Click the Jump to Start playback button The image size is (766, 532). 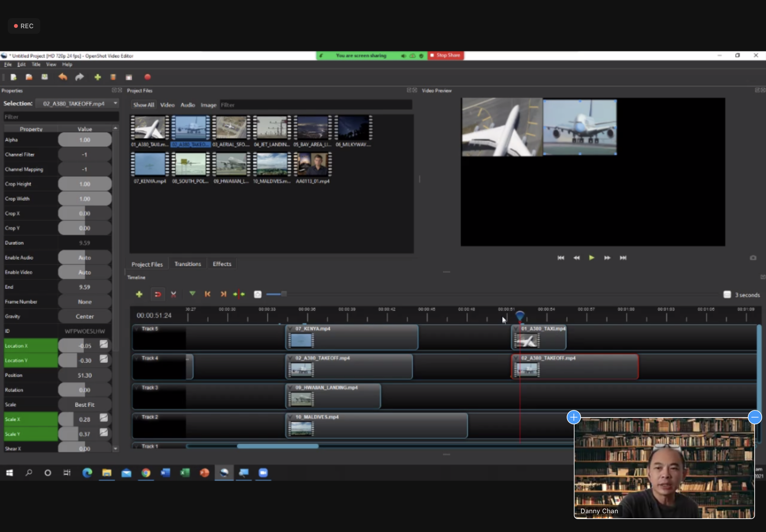[561, 258]
